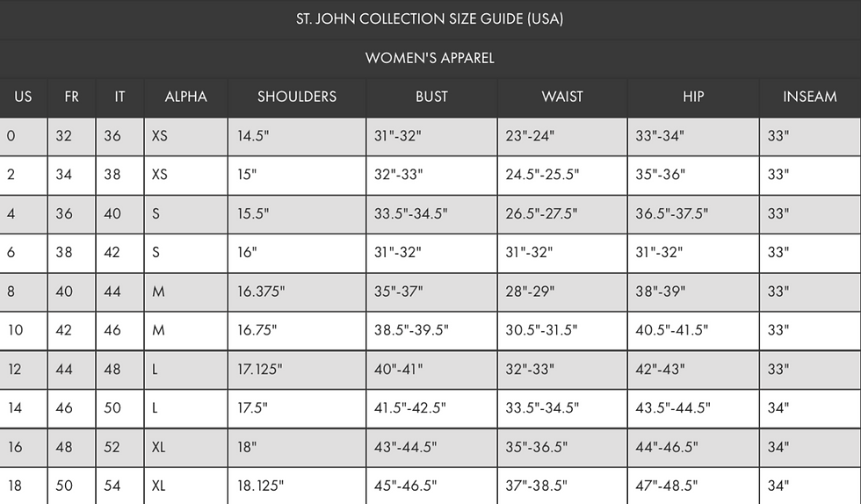The width and height of the screenshot is (861, 504).
Task: Select the 16.375" shoulders cell
Action: click(x=297, y=292)
